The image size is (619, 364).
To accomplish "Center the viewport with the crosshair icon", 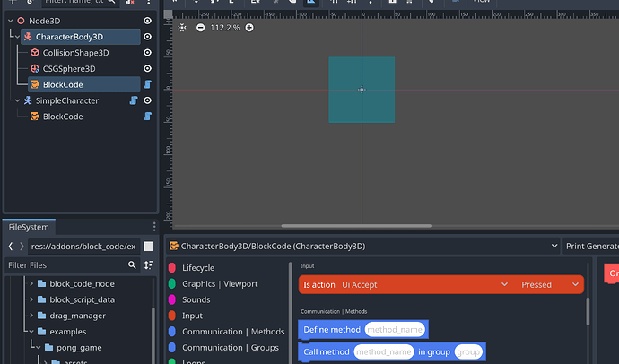I will click(x=182, y=28).
